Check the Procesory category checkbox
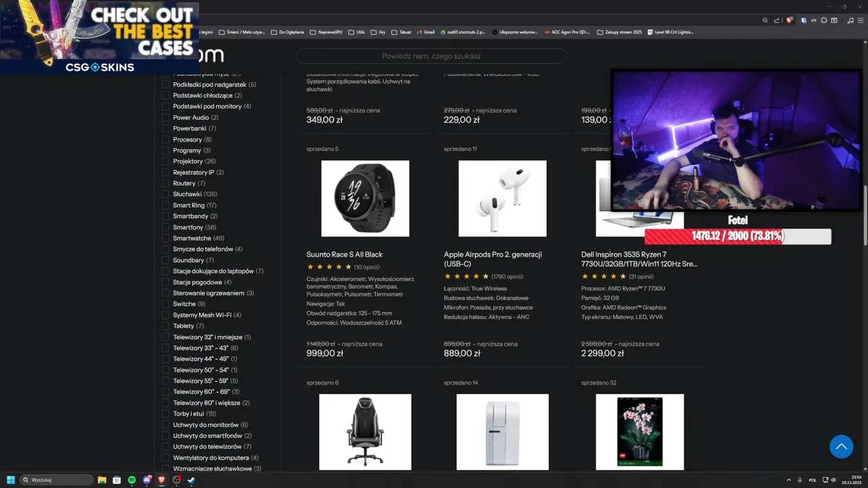 click(x=165, y=140)
